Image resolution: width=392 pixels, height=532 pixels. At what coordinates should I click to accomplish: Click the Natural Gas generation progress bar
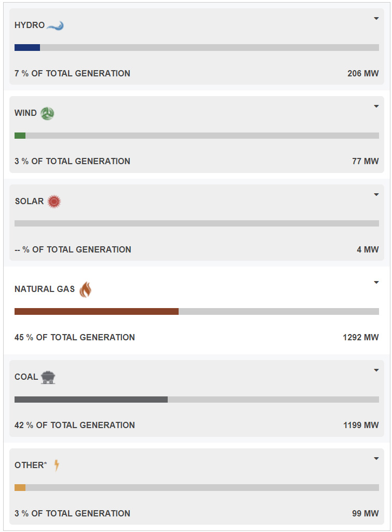point(196,312)
